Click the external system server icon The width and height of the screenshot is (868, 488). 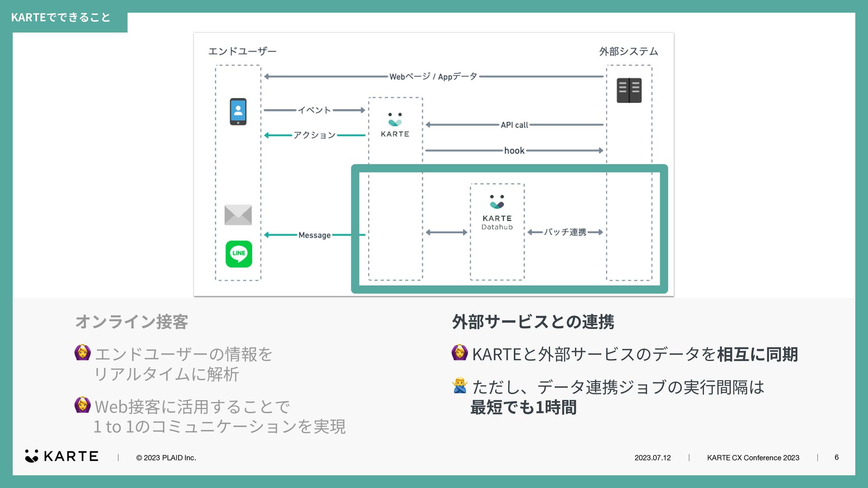[x=629, y=90]
